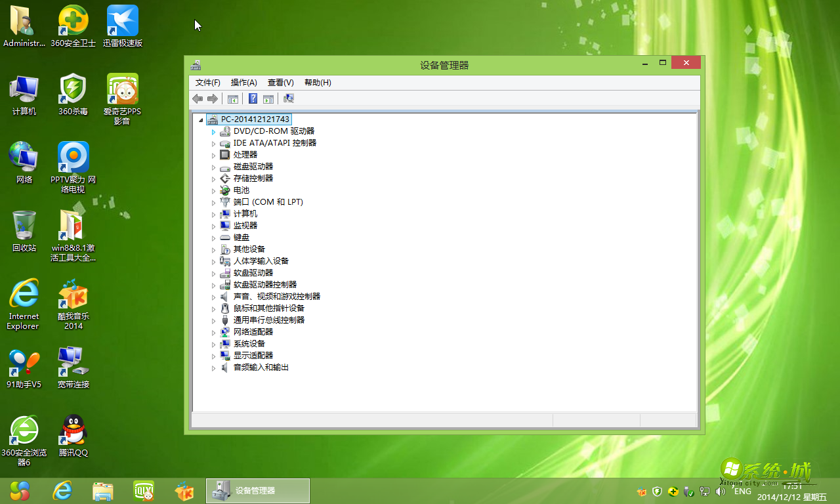Click the network status icon in the tray
Image resolution: width=840 pixels, height=504 pixels.
[704, 491]
